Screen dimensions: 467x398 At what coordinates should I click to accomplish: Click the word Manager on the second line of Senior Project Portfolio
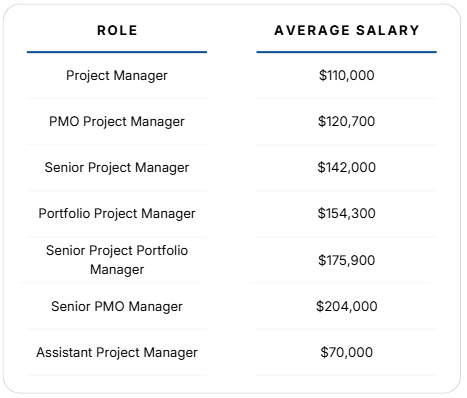pyautogui.click(x=117, y=269)
